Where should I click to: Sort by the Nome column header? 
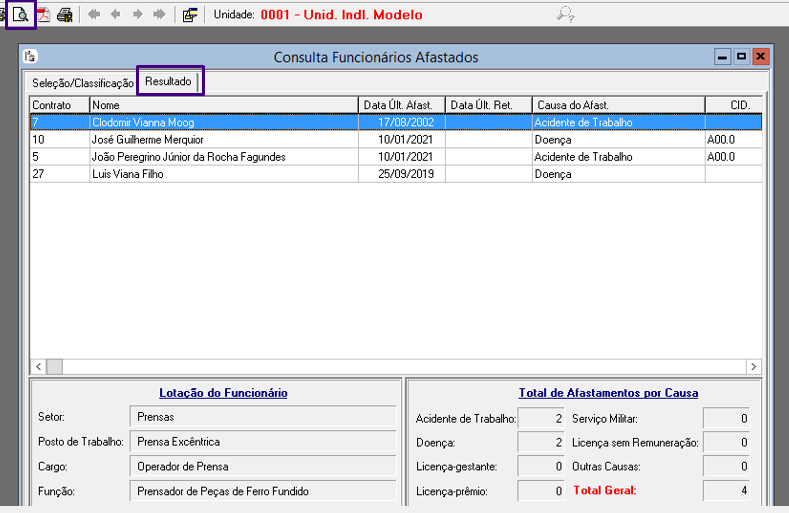[x=223, y=105]
